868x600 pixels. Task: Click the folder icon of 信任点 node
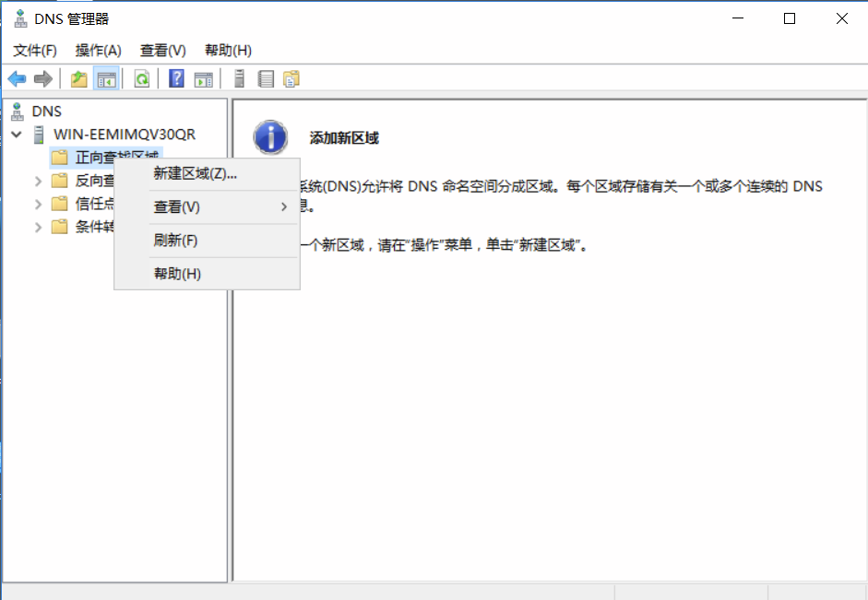coord(59,204)
